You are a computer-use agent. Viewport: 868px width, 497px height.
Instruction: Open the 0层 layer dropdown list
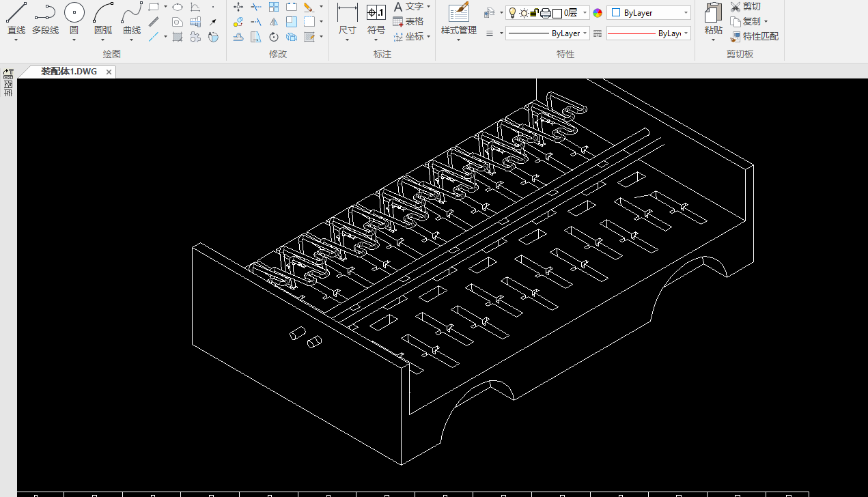[x=585, y=13]
